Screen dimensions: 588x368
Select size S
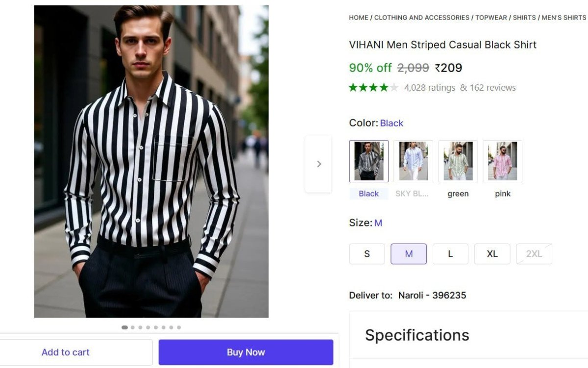[x=367, y=254]
